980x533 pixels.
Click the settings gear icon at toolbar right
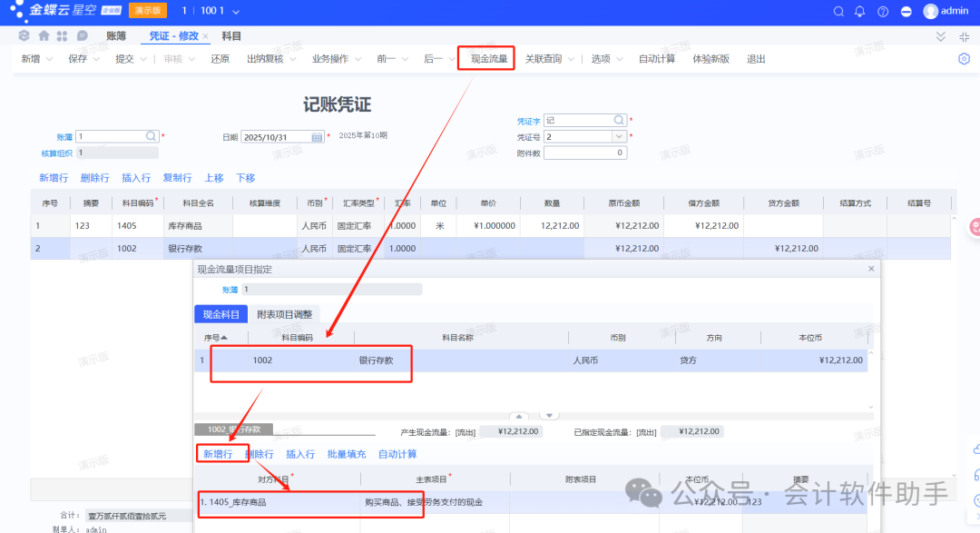pos(964,59)
